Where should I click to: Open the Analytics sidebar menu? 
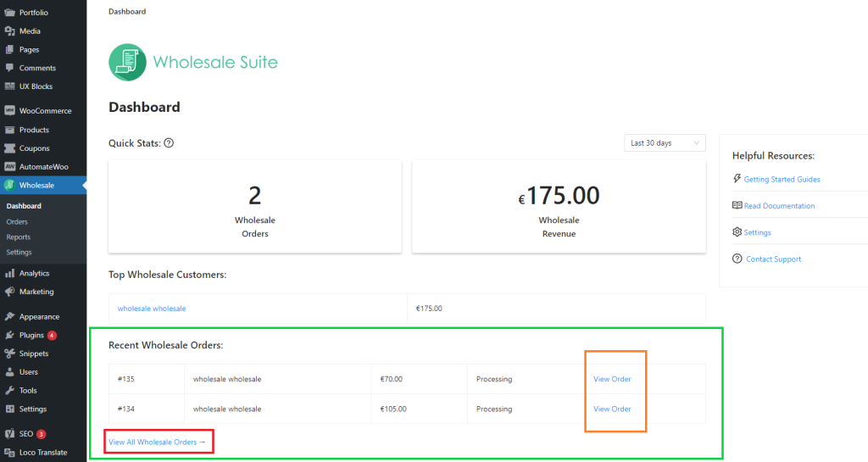click(34, 273)
